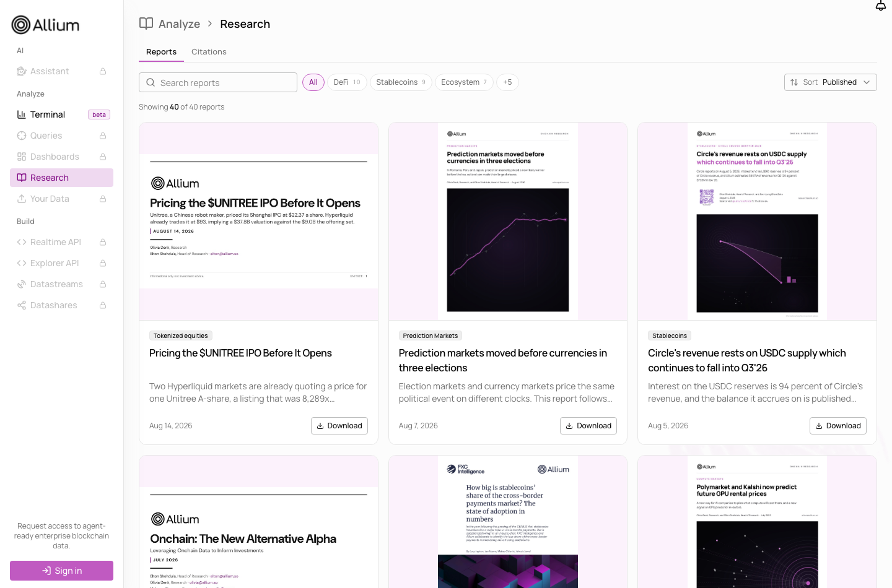Click the lock icon next to Queries
This screenshot has height=588, width=892.
pyautogui.click(x=103, y=136)
